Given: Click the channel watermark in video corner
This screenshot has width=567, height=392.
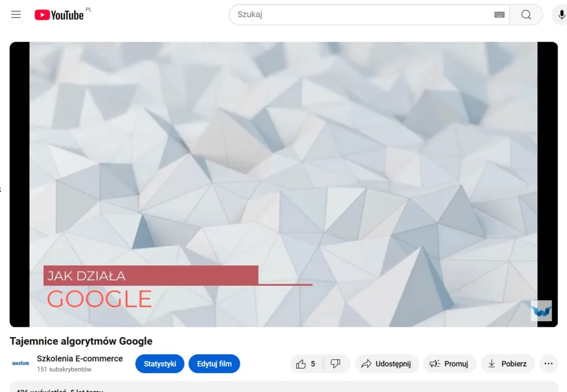Looking at the screenshot, I should (541, 311).
